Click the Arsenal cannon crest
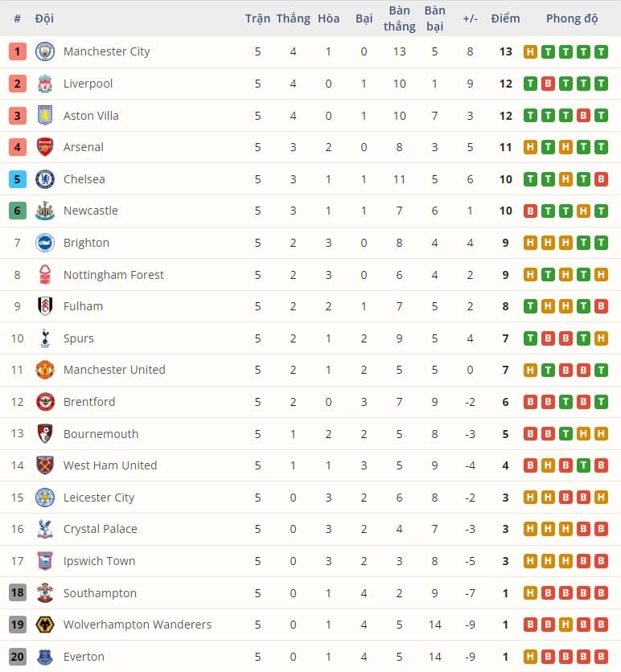This screenshot has height=672, width=621. (46, 147)
